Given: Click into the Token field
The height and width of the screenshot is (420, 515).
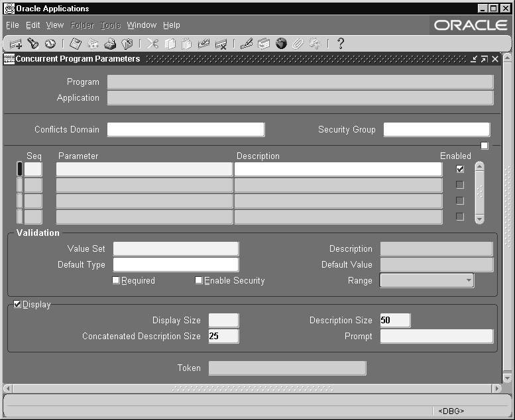Looking at the screenshot, I should [x=288, y=368].
